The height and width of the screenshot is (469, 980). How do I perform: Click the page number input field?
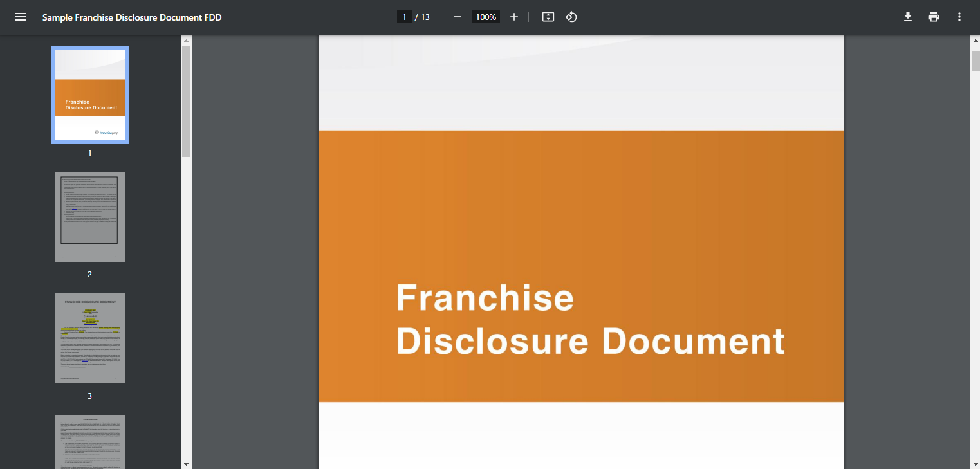point(404,17)
